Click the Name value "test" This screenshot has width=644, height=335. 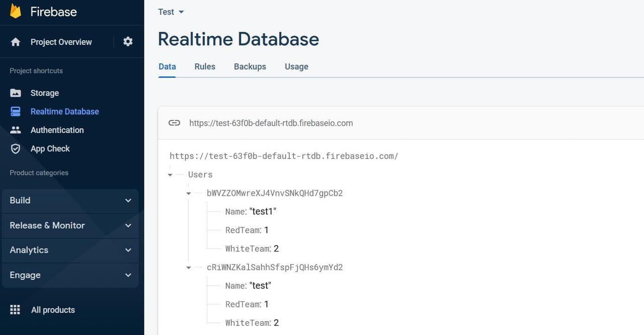click(x=260, y=286)
